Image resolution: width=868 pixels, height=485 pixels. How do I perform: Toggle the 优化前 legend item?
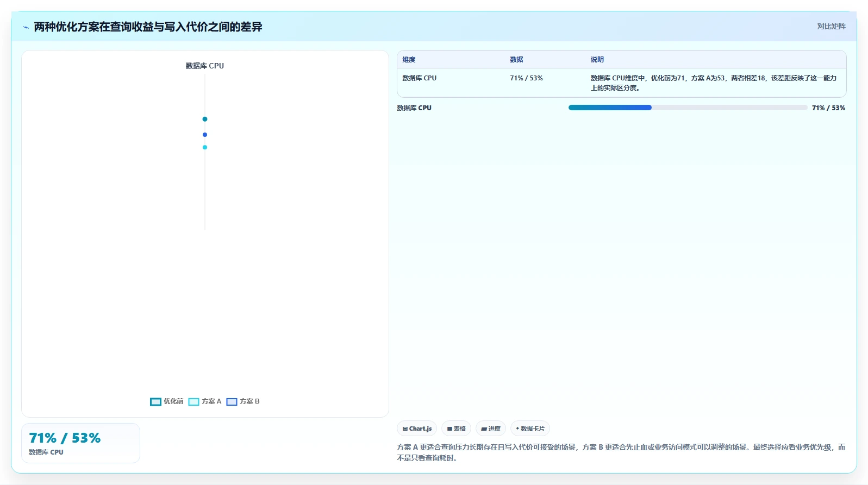coord(167,401)
